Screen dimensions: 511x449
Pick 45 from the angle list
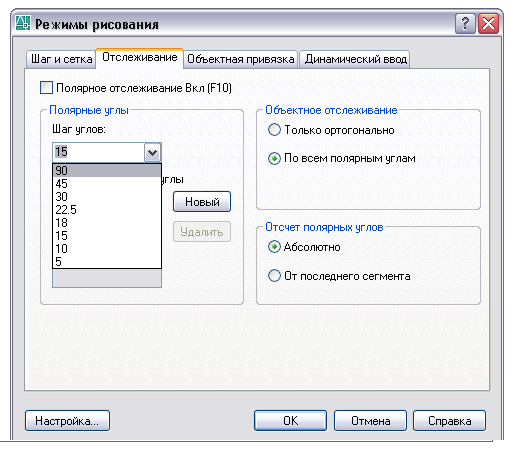point(107,184)
